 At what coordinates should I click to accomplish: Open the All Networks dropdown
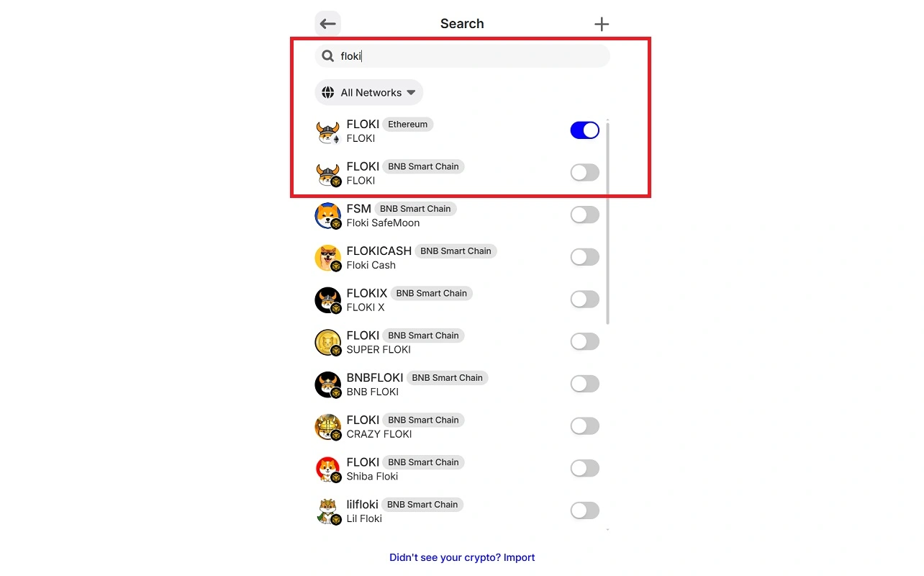(369, 93)
